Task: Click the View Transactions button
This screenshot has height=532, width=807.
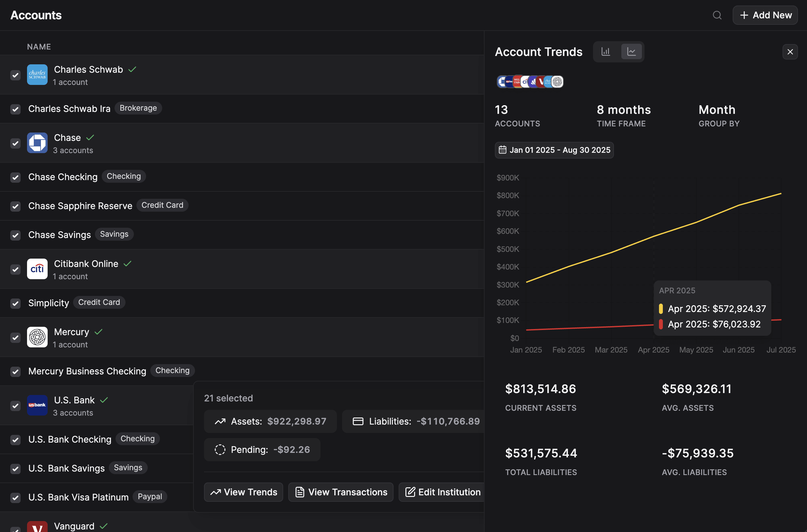Action: (x=340, y=492)
